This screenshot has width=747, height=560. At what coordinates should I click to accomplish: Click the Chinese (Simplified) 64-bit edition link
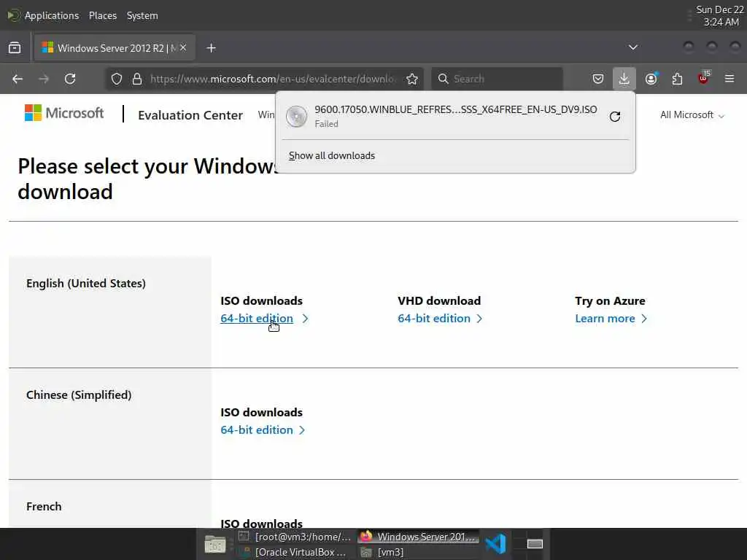[256, 430]
